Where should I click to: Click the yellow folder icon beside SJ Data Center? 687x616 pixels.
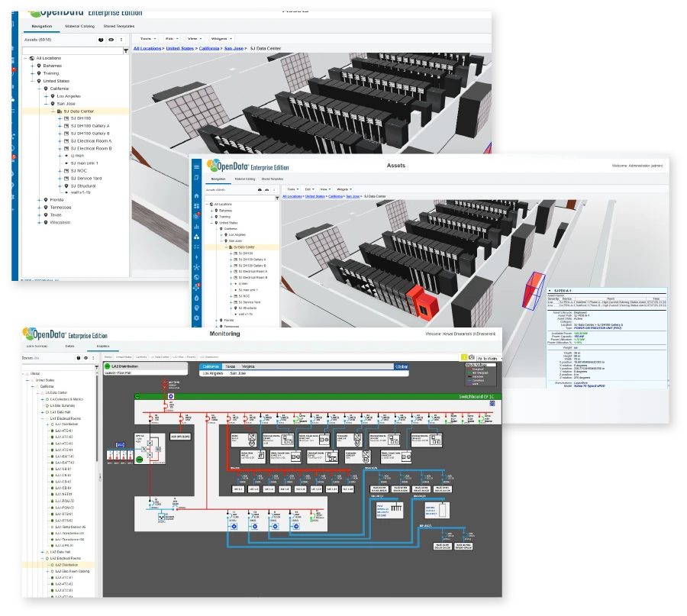[x=60, y=111]
